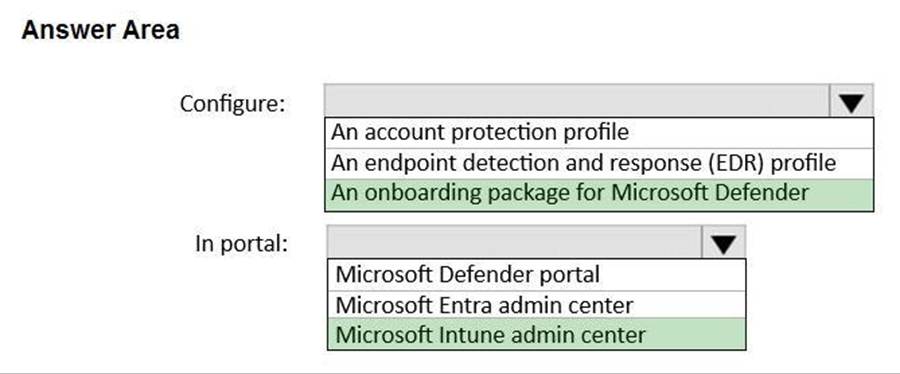Screen dimensions: 900x374
Task: Pick An onboarding package for Microsoft Defender
Action: click(x=599, y=195)
